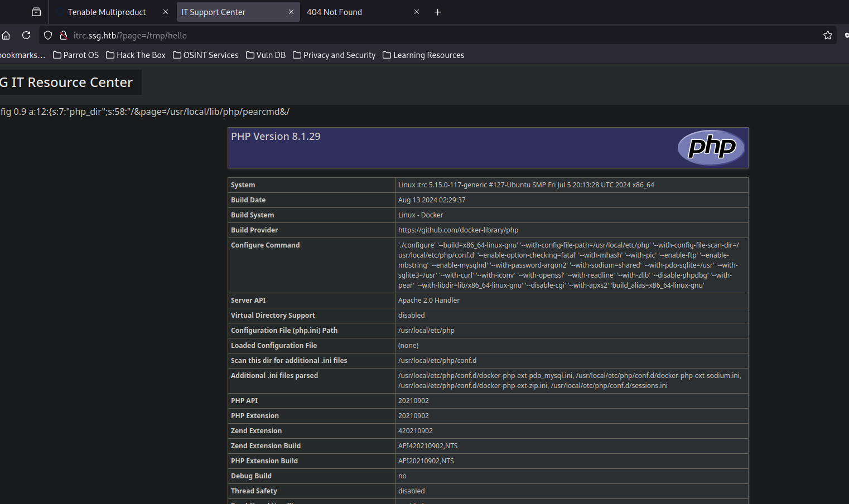Image resolution: width=849 pixels, height=504 pixels.
Task: Select the Build Provider GitHub URL value
Action: [458, 230]
